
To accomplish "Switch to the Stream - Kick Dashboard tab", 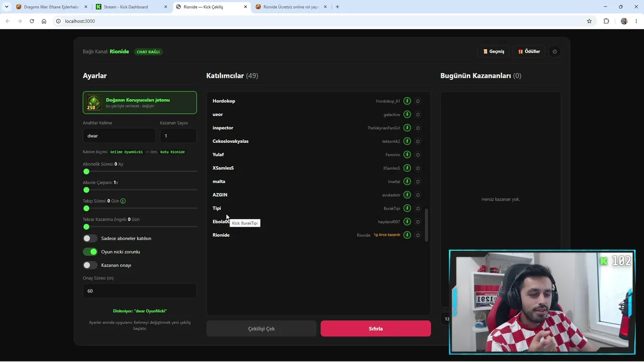I will tap(132, 7).
